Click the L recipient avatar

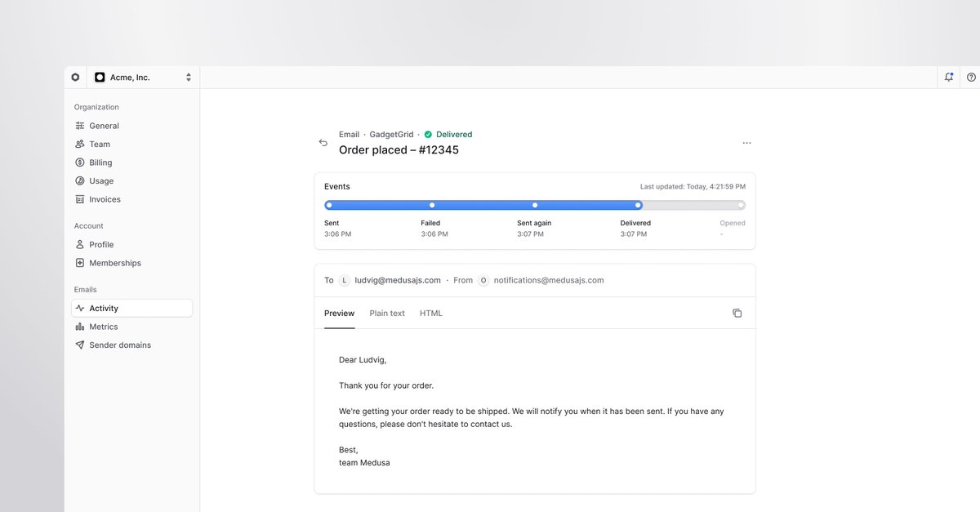(345, 280)
